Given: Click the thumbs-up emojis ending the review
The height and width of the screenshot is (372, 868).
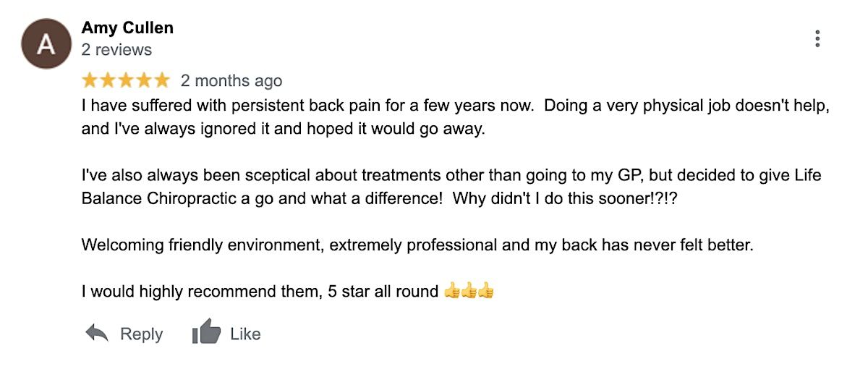Looking at the screenshot, I should [469, 291].
